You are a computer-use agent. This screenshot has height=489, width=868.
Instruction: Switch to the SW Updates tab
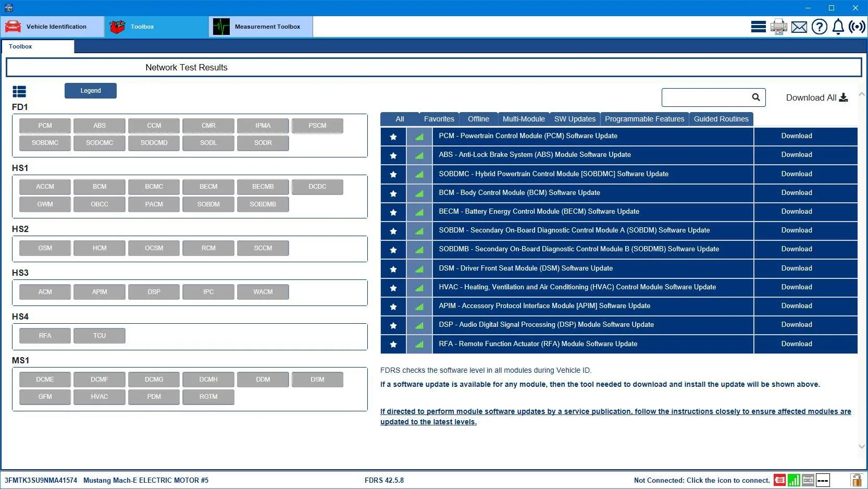575,119
